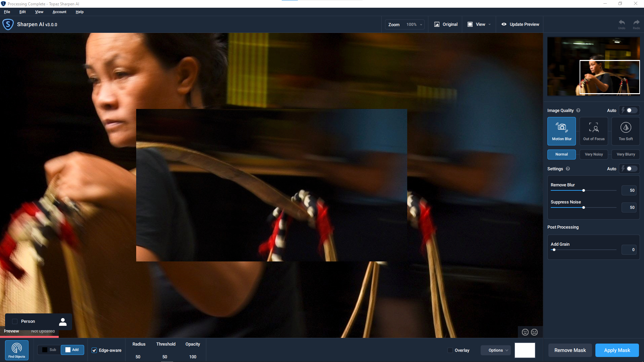Click the Remove Blur slider handle
This screenshot has height=362, width=644.
tap(584, 190)
